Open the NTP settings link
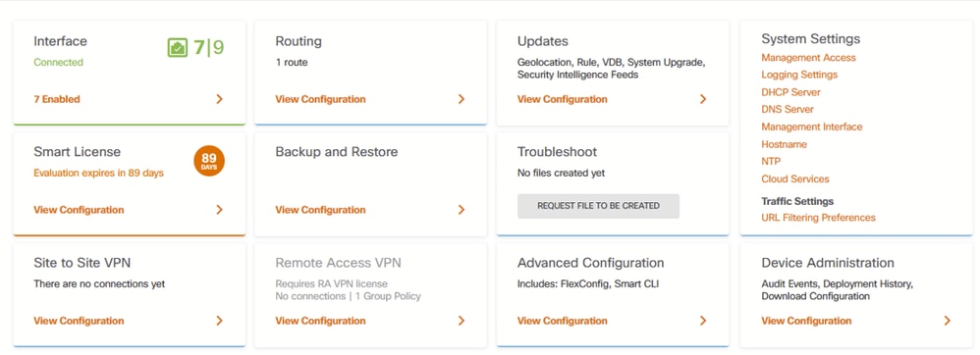The width and height of the screenshot is (980, 355). click(x=771, y=162)
